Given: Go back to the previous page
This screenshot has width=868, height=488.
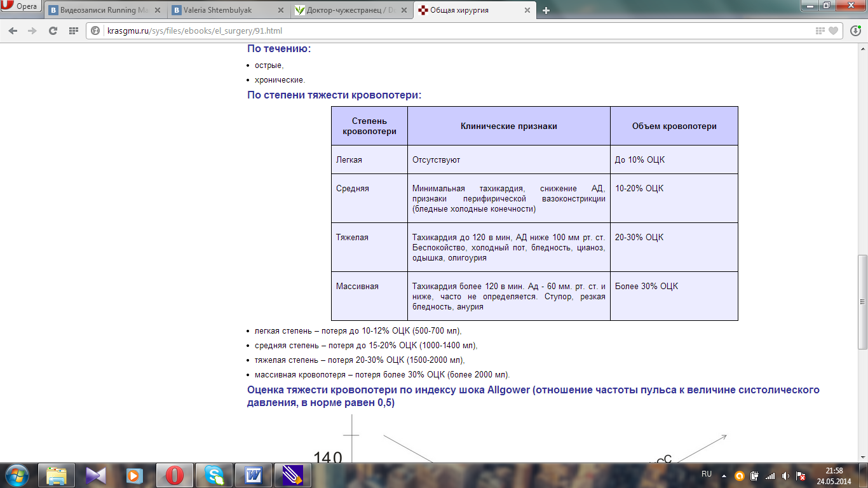Looking at the screenshot, I should click(x=13, y=30).
